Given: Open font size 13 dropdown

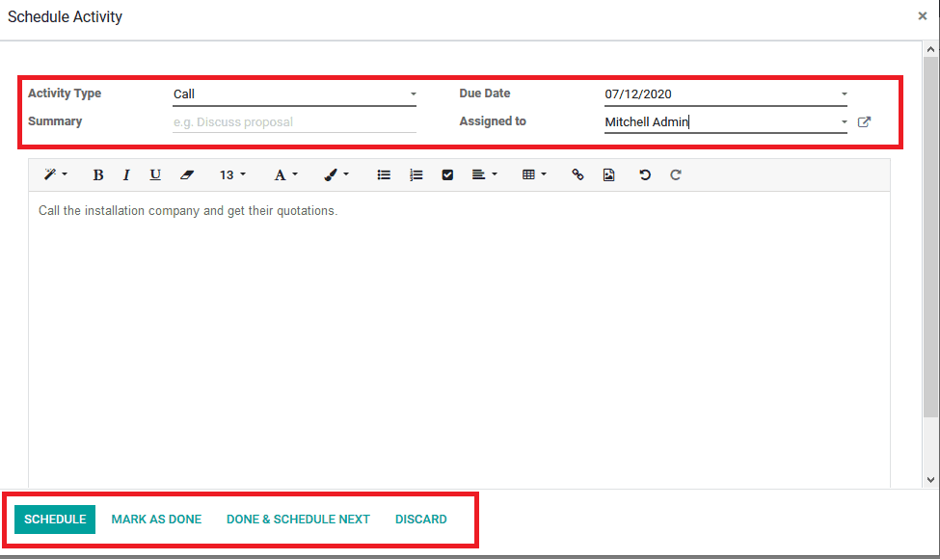Looking at the screenshot, I should [232, 174].
